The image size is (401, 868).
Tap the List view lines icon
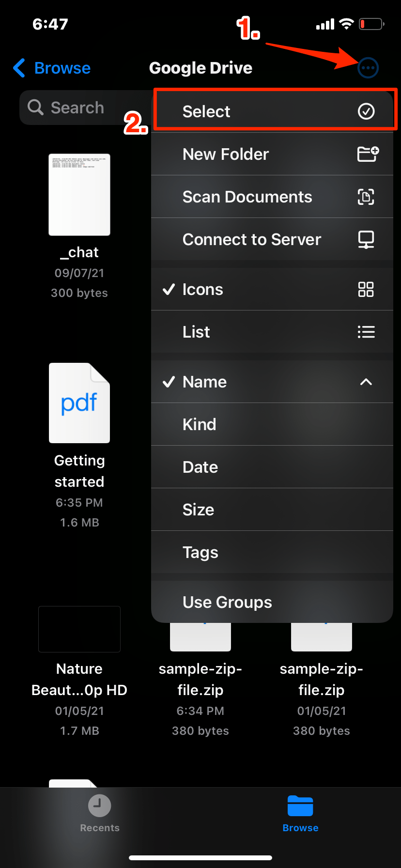366,332
